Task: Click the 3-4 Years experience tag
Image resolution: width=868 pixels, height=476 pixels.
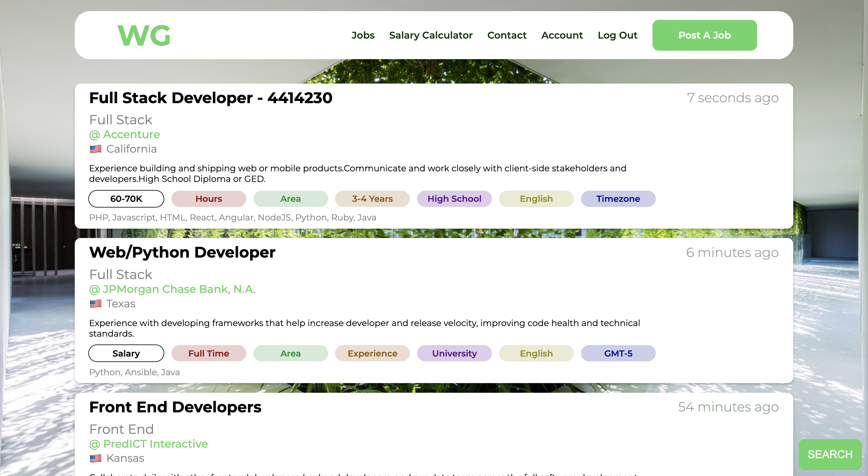Action: (372, 199)
